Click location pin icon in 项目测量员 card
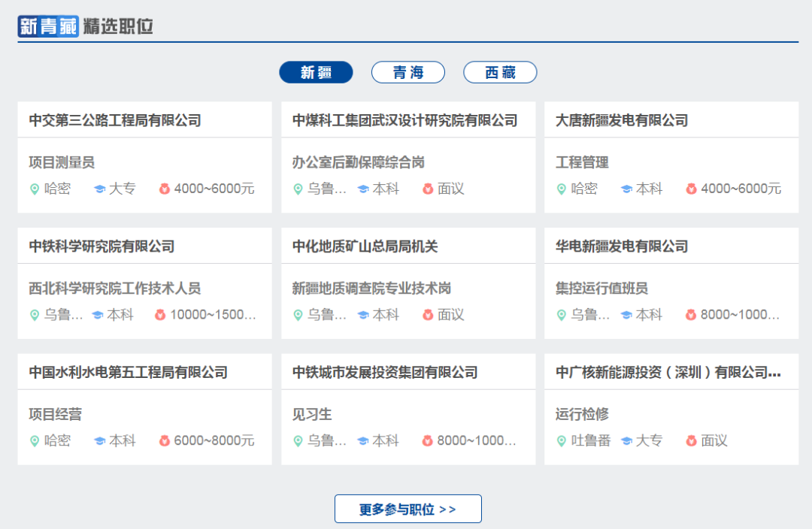812x529 pixels. [x=35, y=189]
